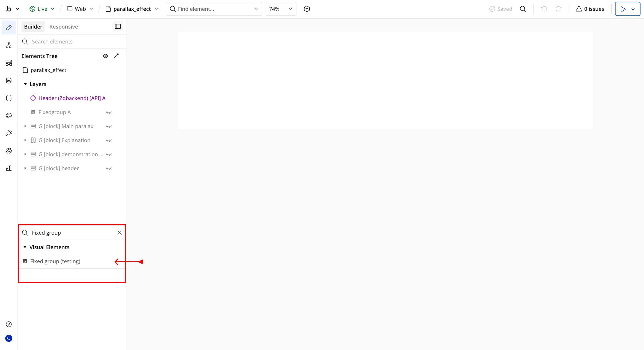Image resolution: width=644 pixels, height=350 pixels.
Task: Open the Backend workflows braces icon
Action: pyautogui.click(x=9, y=98)
